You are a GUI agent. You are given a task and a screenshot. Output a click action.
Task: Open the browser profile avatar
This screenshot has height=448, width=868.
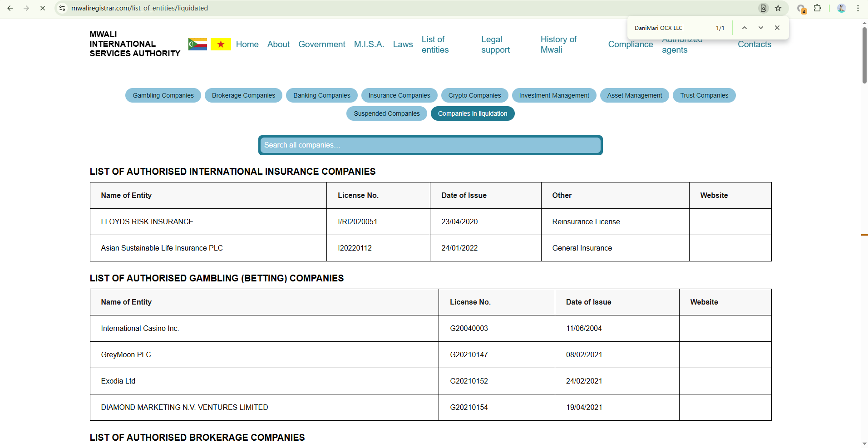pyautogui.click(x=841, y=8)
